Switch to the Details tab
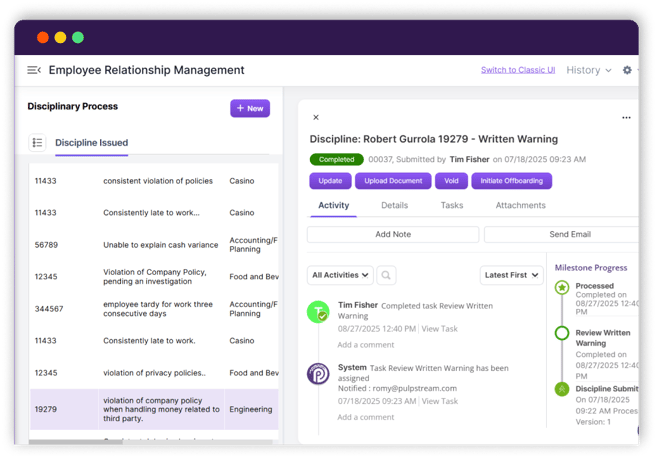This screenshot has height=459, width=657. (394, 205)
